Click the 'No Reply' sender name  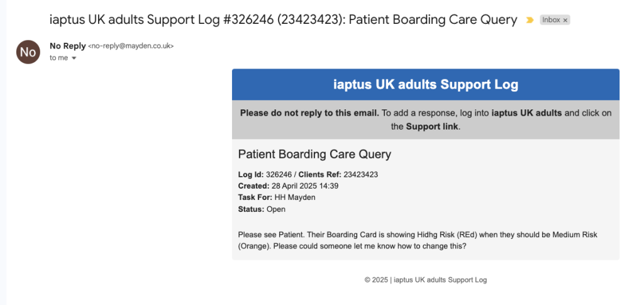[x=67, y=46]
